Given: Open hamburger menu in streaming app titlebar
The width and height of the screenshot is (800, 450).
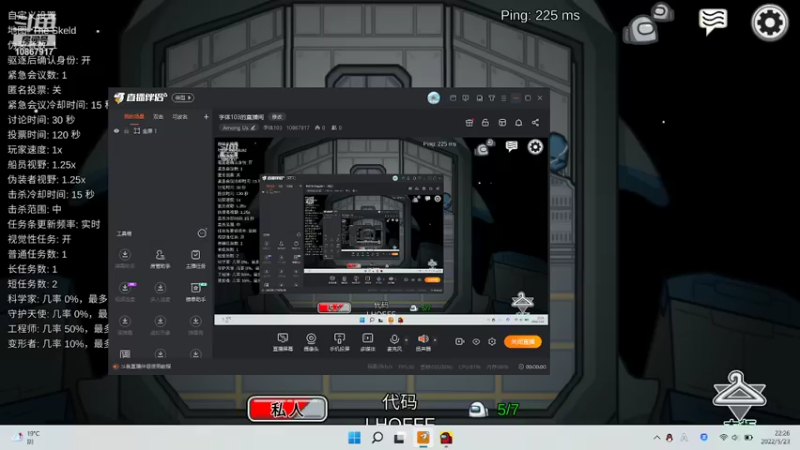Looking at the screenshot, I should pos(504,98).
